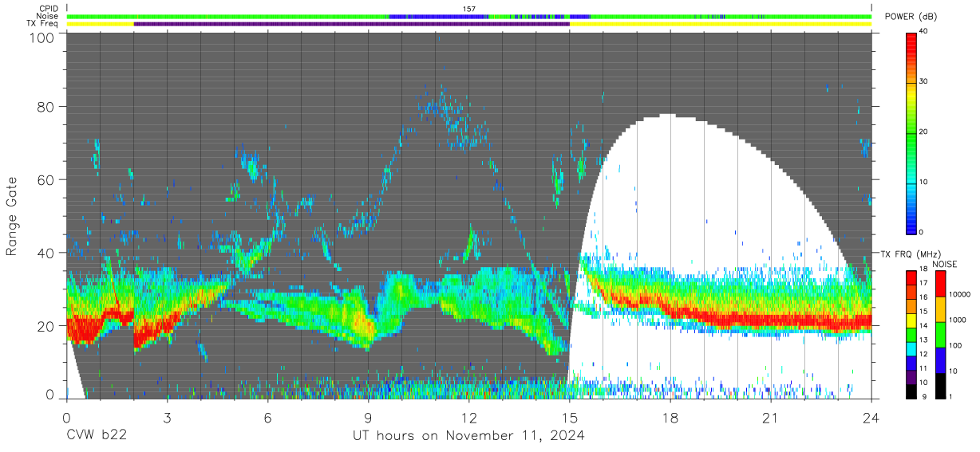Click the 40 tick on the Range Gate axis
The width and height of the screenshot is (980, 452).
pos(47,253)
